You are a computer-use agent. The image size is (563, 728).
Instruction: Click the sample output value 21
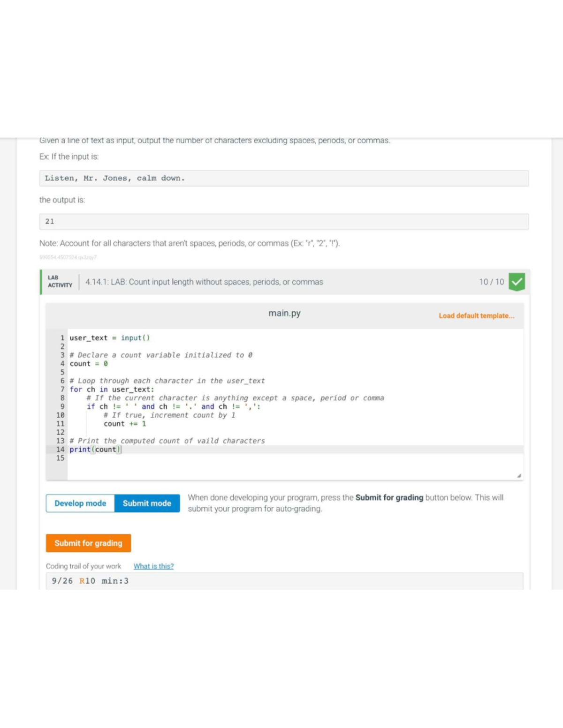(x=284, y=221)
